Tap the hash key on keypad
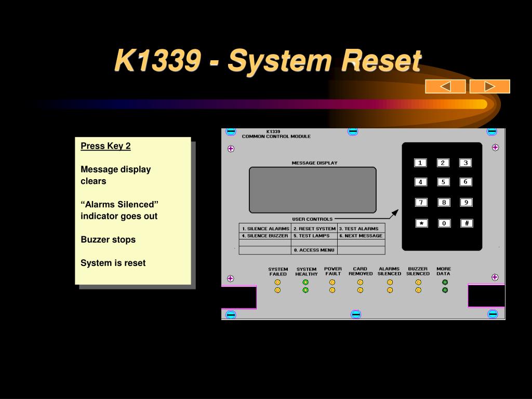 467,223
